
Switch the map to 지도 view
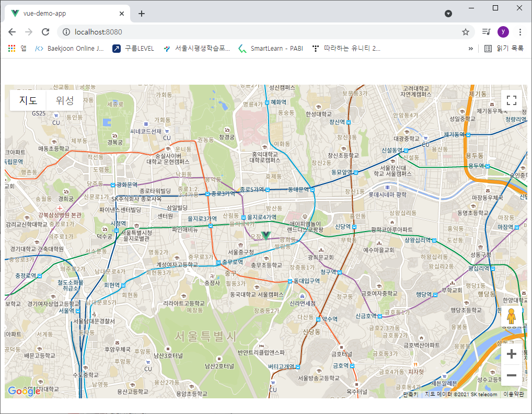(28, 100)
